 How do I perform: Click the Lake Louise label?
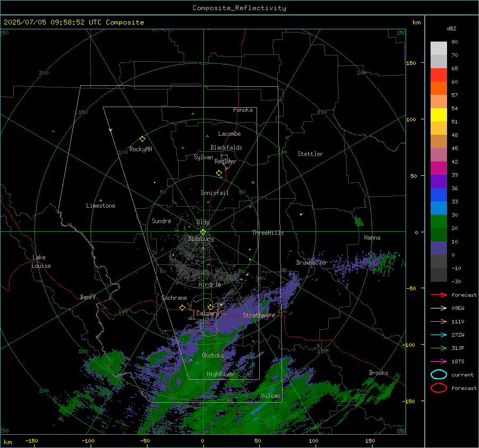[41, 262]
